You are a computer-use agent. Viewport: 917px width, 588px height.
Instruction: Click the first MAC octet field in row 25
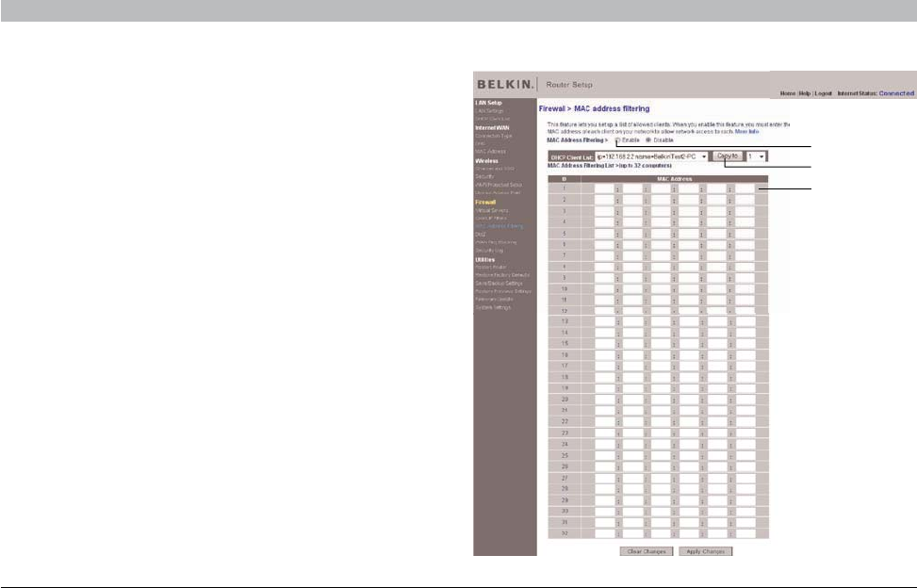604,455
